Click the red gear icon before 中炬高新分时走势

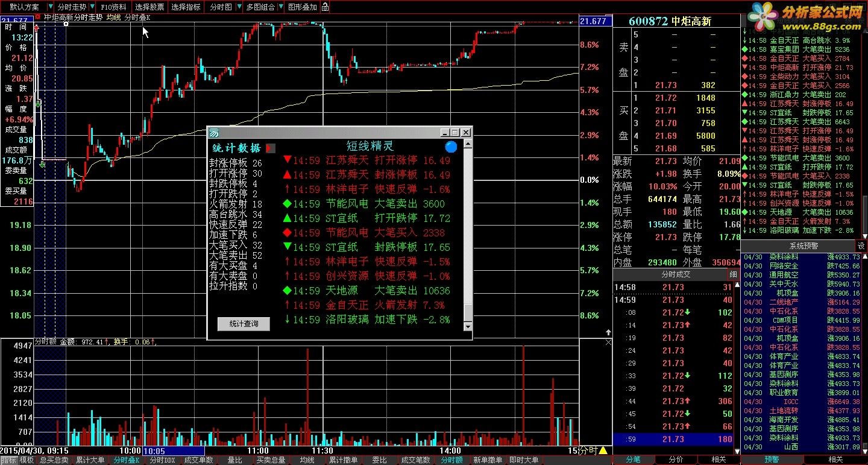[x=37, y=17]
